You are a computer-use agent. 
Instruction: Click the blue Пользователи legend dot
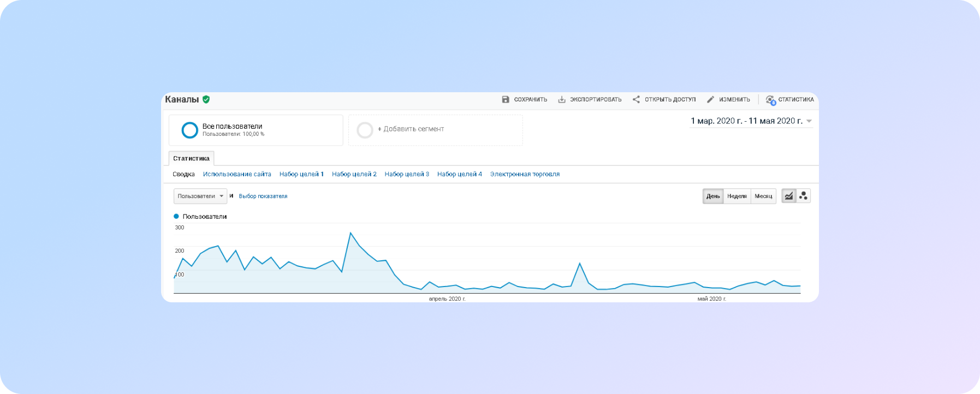coord(176,216)
